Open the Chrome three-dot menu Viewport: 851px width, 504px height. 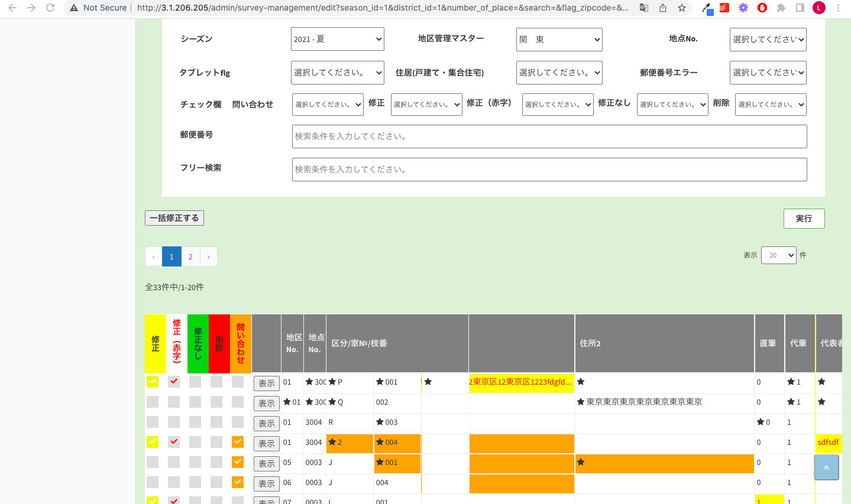pos(838,8)
